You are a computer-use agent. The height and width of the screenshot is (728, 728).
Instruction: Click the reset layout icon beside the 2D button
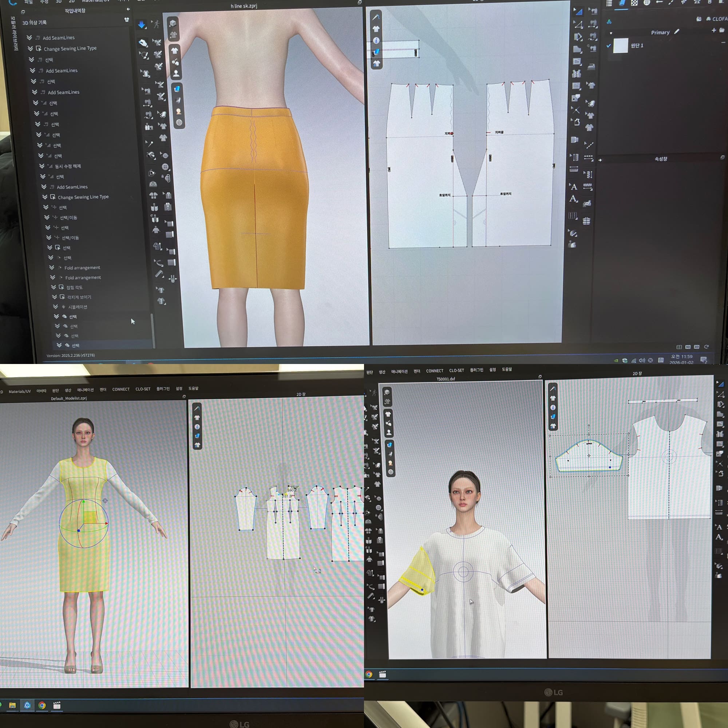(707, 347)
